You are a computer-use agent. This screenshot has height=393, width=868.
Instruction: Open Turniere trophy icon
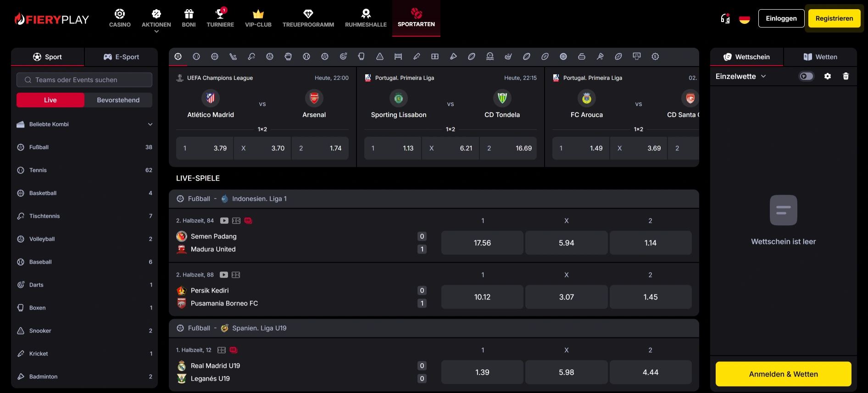coord(220,14)
